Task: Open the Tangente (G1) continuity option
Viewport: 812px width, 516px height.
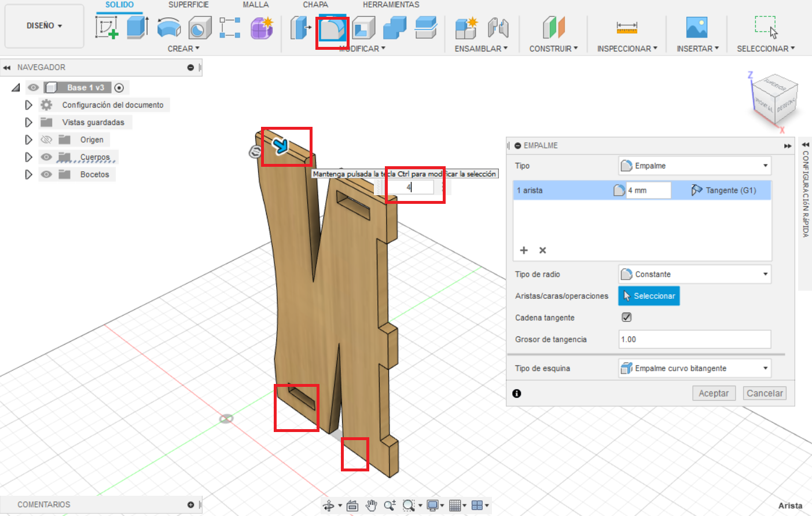Action: tap(724, 190)
